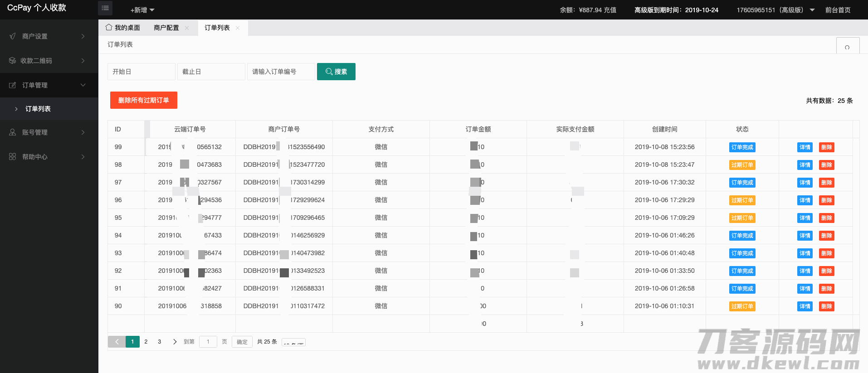Click the refresh icon at top right
Screen dimensions: 868x373
coord(847,47)
